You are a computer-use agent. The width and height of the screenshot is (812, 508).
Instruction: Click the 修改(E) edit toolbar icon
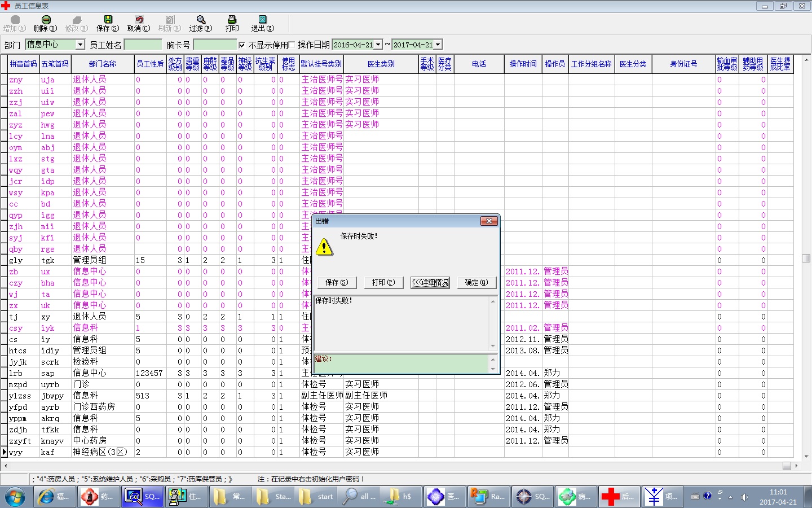(x=77, y=23)
